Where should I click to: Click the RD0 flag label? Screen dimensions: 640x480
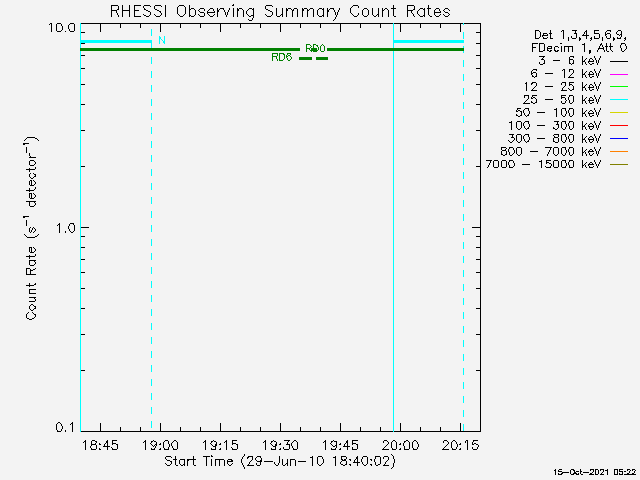pyautogui.click(x=316, y=49)
